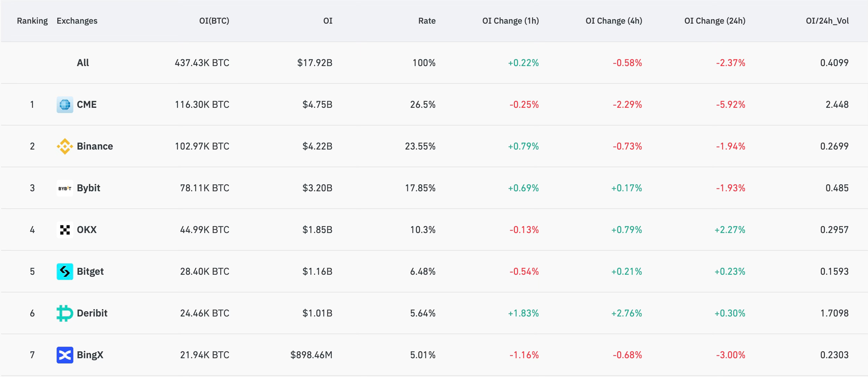Click the +0.22% 1h change cell
Viewport: 868px width, 377px height.
click(523, 63)
